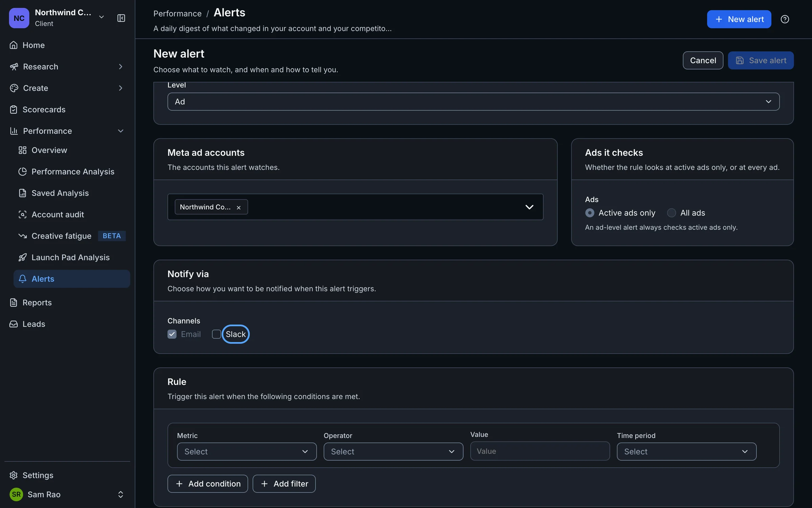Click the Settings gear icon

[x=14, y=475]
